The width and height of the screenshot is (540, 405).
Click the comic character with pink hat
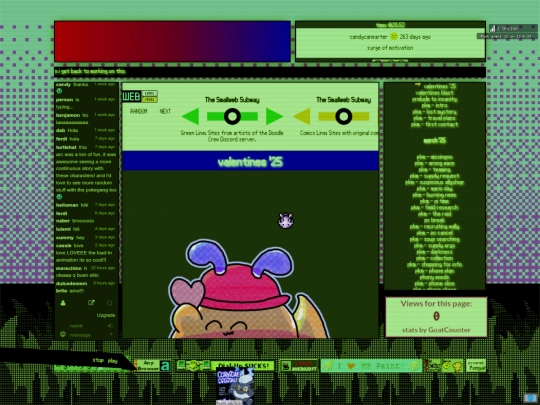[249, 289]
